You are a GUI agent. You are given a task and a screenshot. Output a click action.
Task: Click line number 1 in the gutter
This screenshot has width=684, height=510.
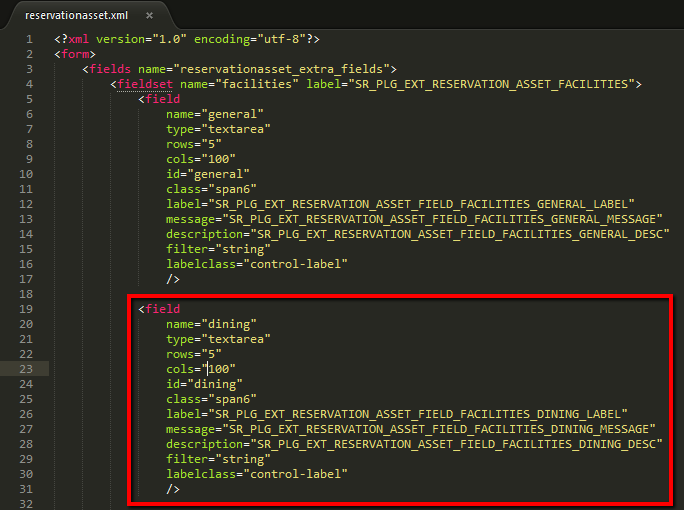pyautogui.click(x=30, y=39)
